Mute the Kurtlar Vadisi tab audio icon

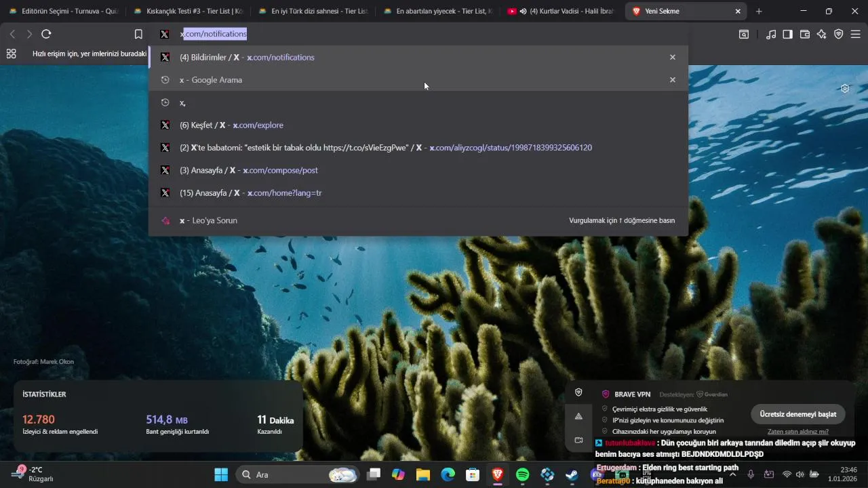click(524, 11)
